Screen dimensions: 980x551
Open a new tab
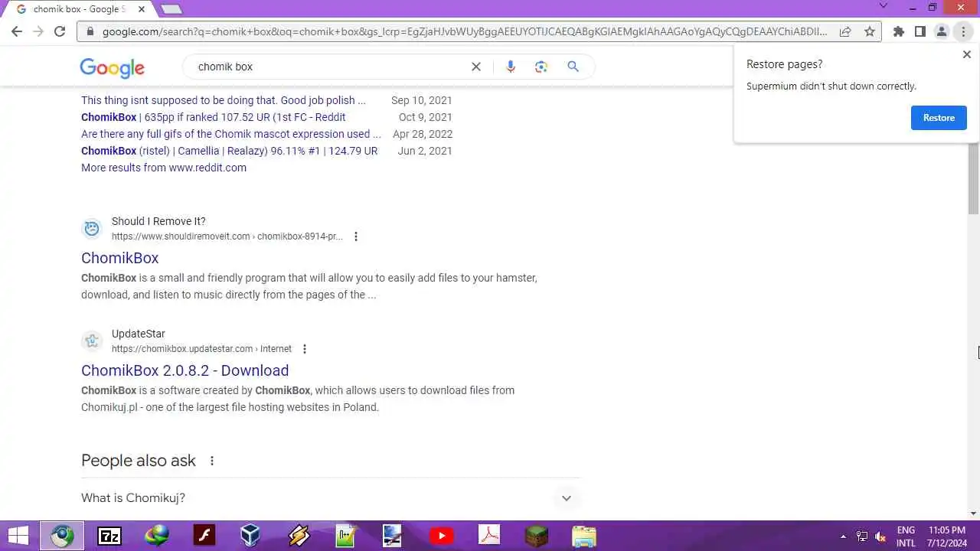click(x=171, y=9)
